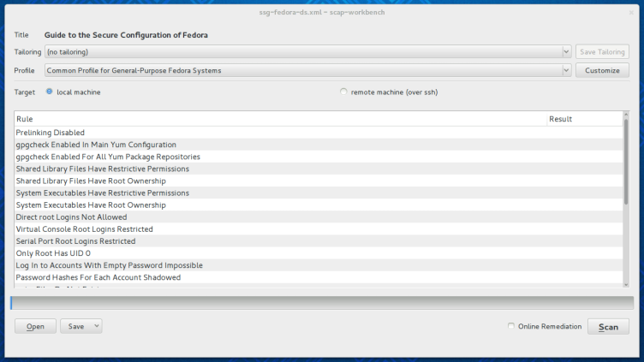
Task: Click the Rule column header
Action: point(281,119)
